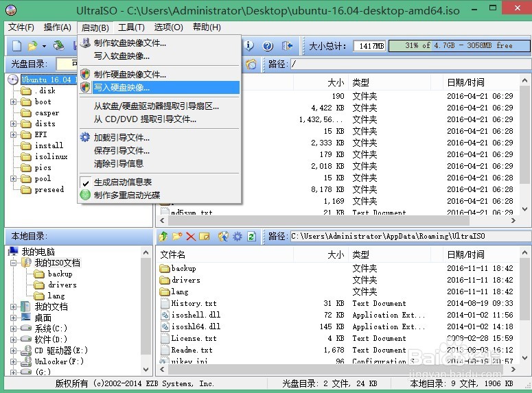Click the Help question mark icon
532x393 pixels.
coord(268,46)
